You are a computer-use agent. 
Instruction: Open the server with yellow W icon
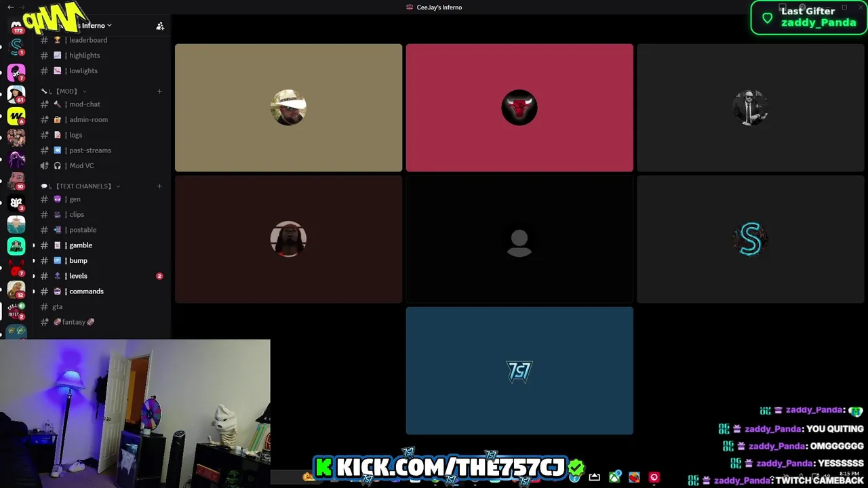16,115
